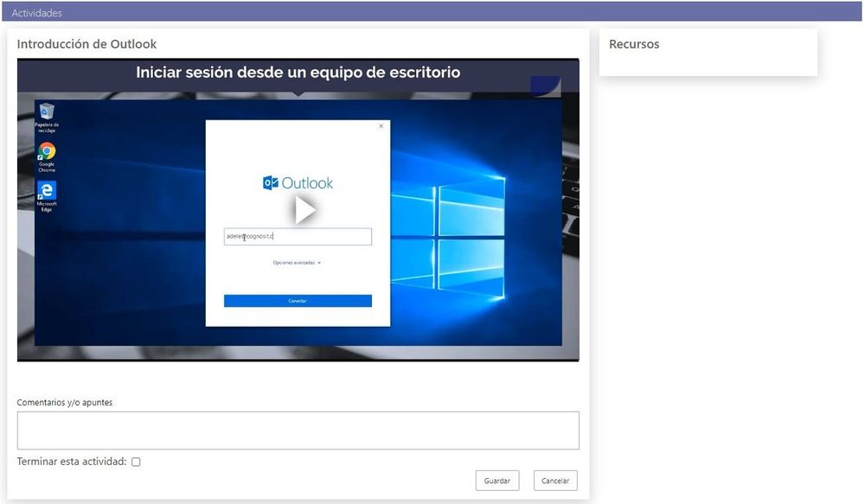864x504 pixels.
Task: Click the email field in Outlook dialog
Action: point(298,236)
